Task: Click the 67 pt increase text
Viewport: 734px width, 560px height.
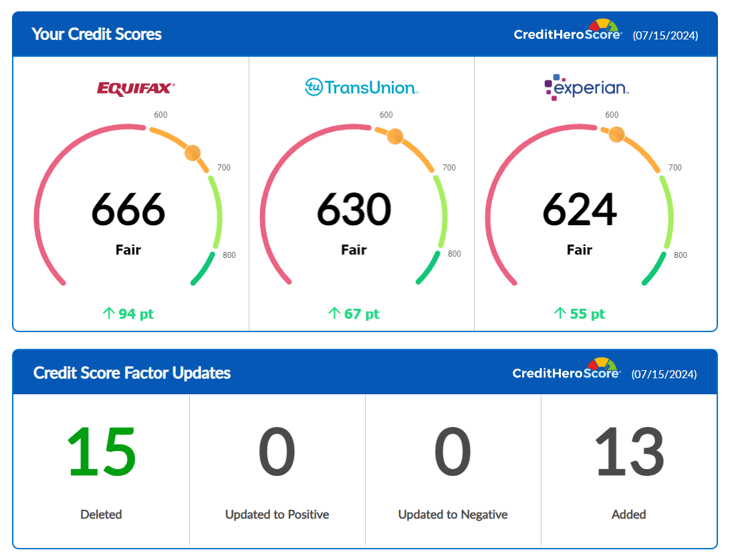Action: pos(362,314)
